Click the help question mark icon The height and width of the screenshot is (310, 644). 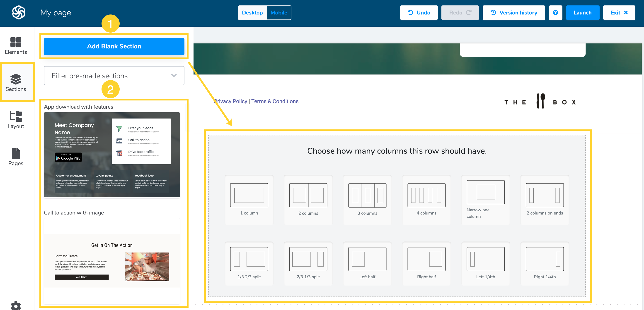point(555,12)
